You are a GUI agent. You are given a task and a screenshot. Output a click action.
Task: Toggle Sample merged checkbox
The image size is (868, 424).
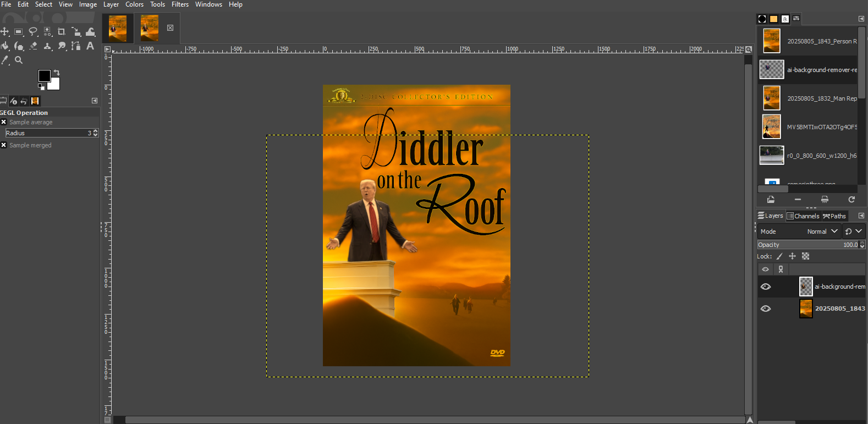[x=3, y=145]
